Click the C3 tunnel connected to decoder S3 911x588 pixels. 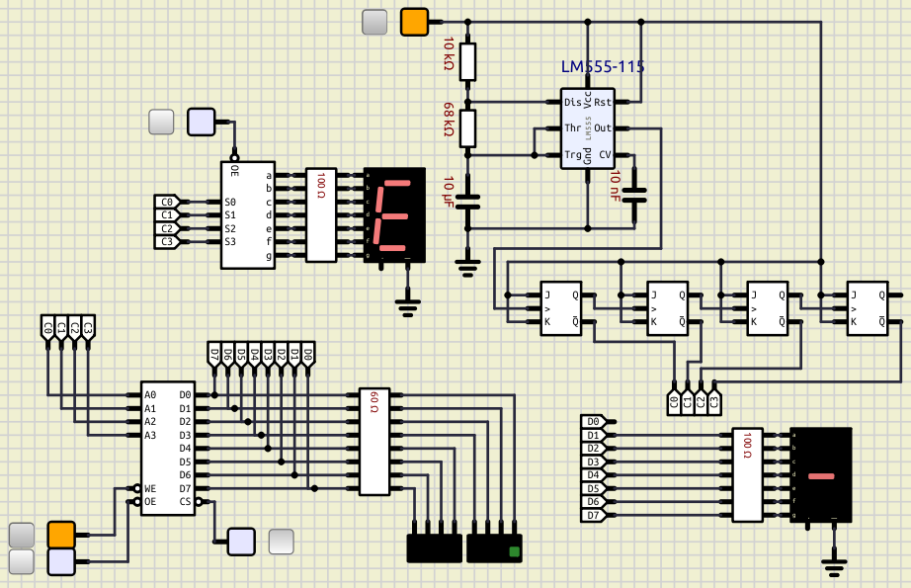pyautogui.click(x=167, y=242)
